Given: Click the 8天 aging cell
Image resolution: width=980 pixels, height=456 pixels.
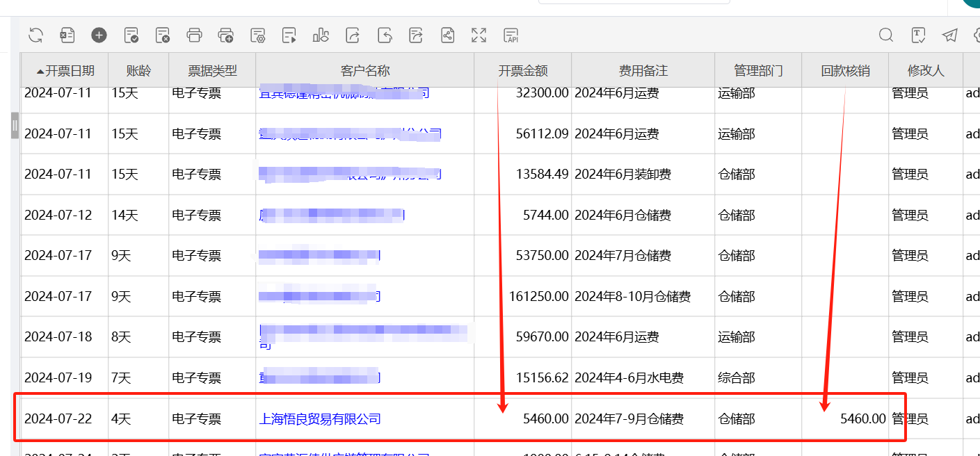Looking at the screenshot, I should coord(121,337).
